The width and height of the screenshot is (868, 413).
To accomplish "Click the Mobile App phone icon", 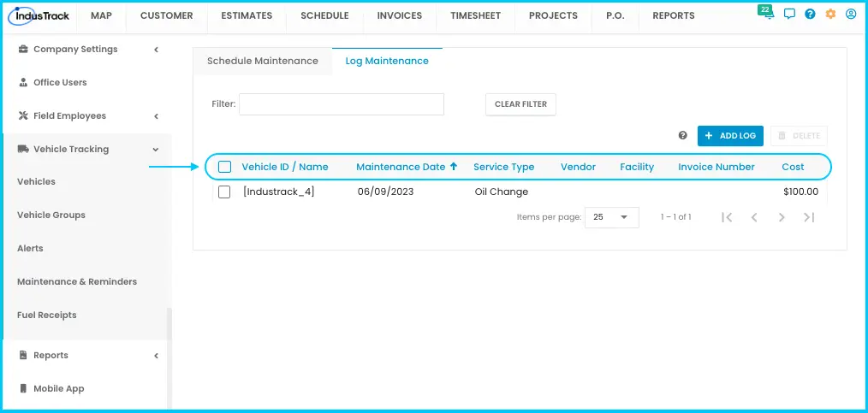I will click(x=23, y=389).
